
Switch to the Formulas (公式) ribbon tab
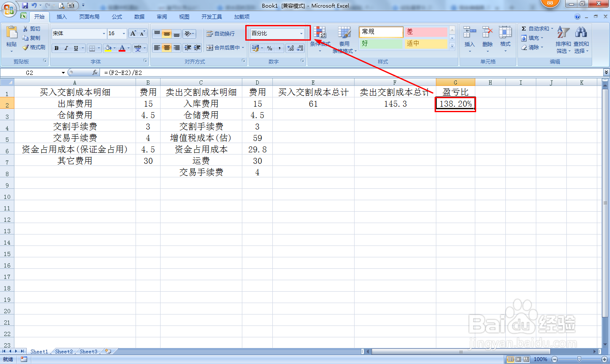[117, 17]
